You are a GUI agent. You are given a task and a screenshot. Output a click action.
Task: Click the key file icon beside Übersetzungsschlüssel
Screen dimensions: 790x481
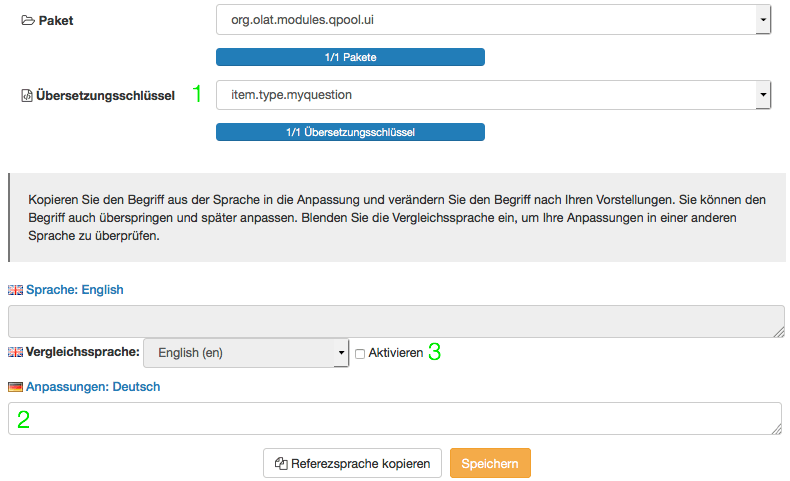27,96
